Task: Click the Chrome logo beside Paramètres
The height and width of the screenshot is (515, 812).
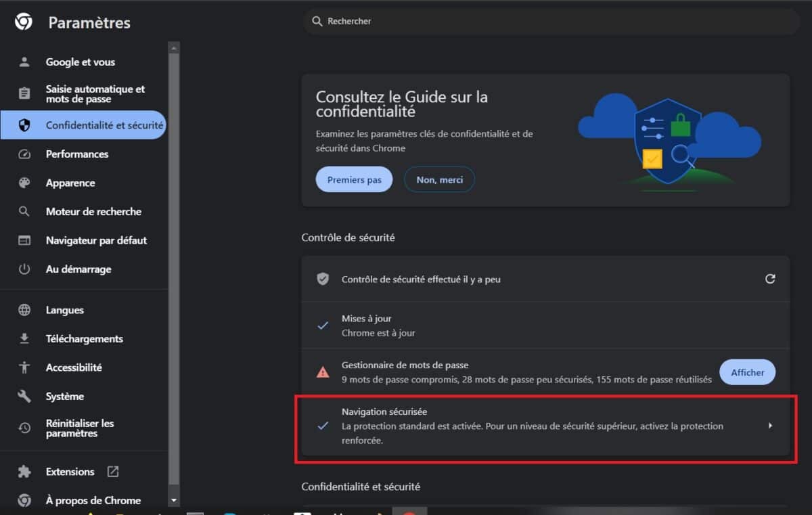Action: (24, 22)
